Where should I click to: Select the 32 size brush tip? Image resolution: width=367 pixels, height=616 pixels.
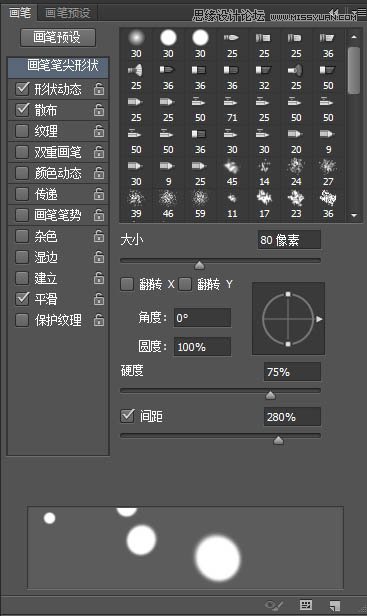coord(264,77)
